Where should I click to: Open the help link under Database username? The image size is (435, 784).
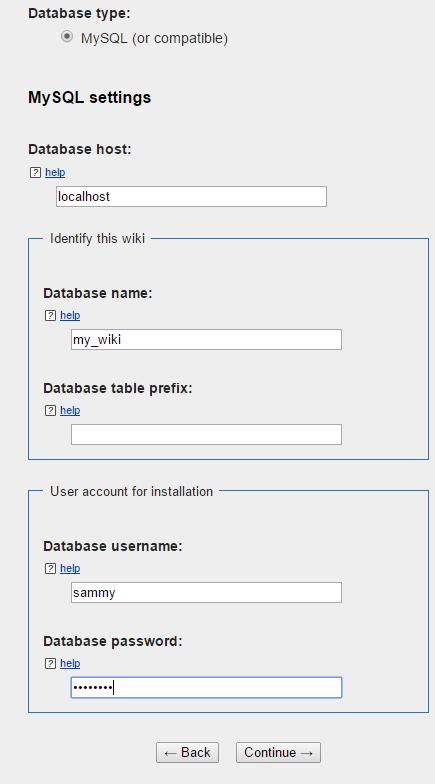70,568
